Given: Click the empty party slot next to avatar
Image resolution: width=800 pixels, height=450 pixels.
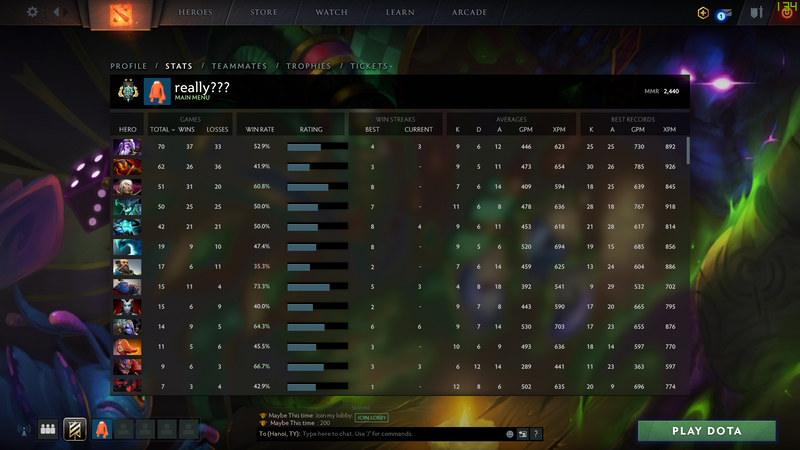Looking at the screenshot, I should (x=123, y=429).
